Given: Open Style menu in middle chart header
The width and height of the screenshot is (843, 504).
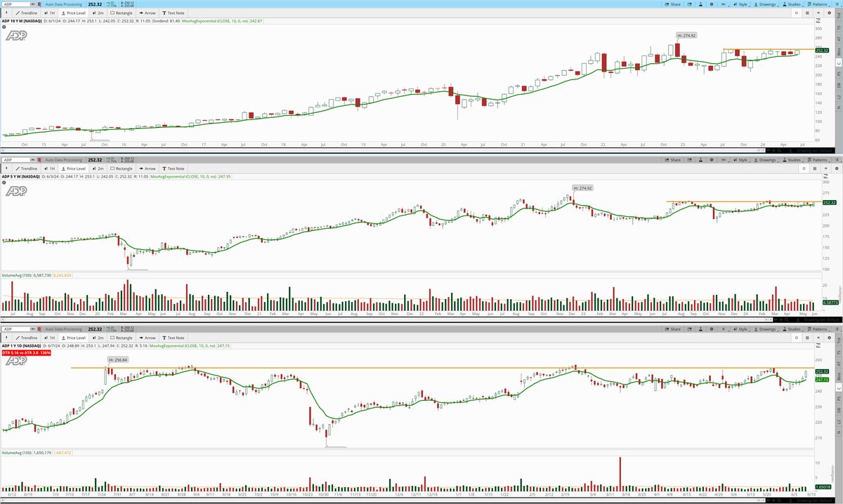Looking at the screenshot, I should pyautogui.click(x=740, y=160).
